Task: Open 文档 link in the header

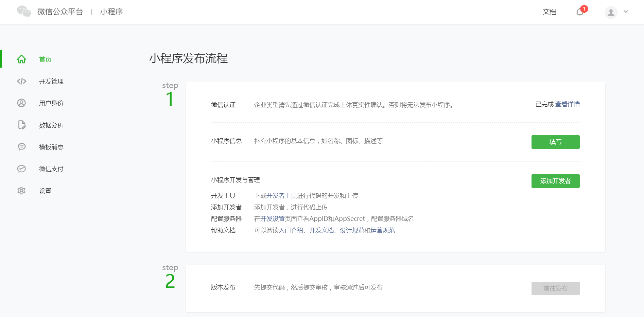Action: pyautogui.click(x=550, y=12)
